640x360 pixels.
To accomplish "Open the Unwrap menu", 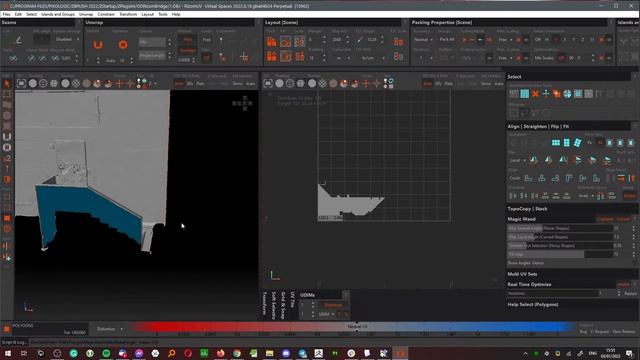I will point(86,14).
